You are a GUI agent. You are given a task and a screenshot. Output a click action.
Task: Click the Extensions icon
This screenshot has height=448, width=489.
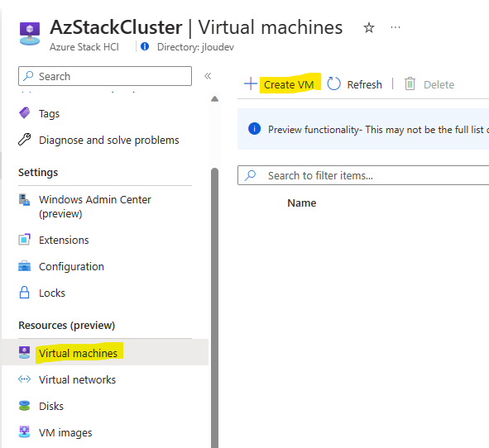24,240
